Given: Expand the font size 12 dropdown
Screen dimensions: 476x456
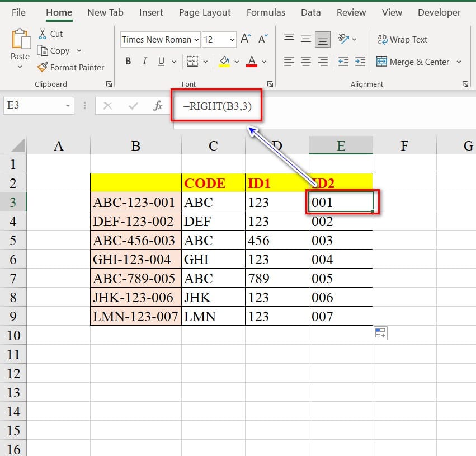Looking at the screenshot, I should [x=232, y=40].
